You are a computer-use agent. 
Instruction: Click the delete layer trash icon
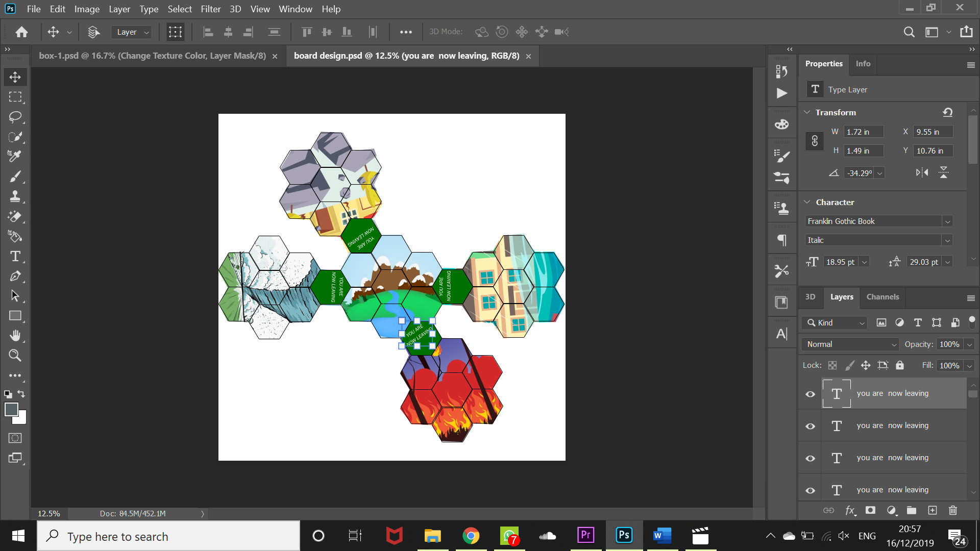pos(952,510)
